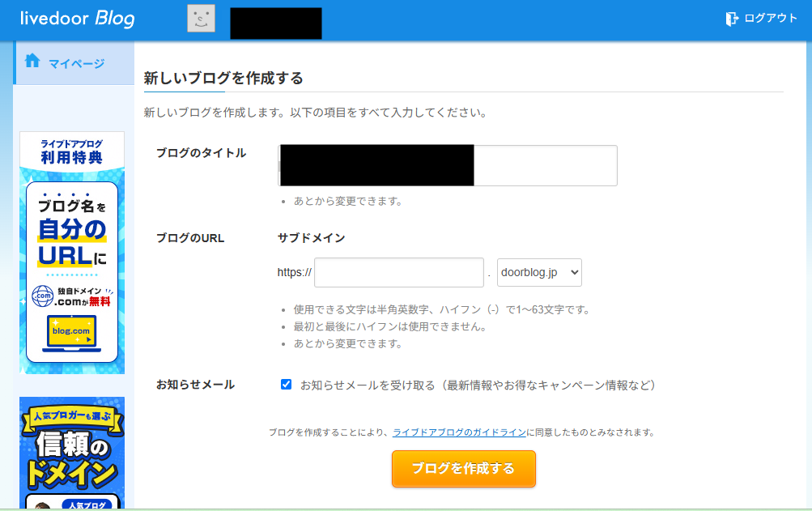Click the ブログのタイトル label
812x511 pixels.
201,153
